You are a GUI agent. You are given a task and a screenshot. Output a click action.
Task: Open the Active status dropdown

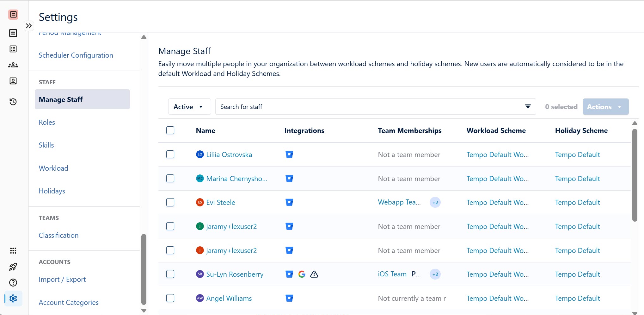(x=189, y=106)
